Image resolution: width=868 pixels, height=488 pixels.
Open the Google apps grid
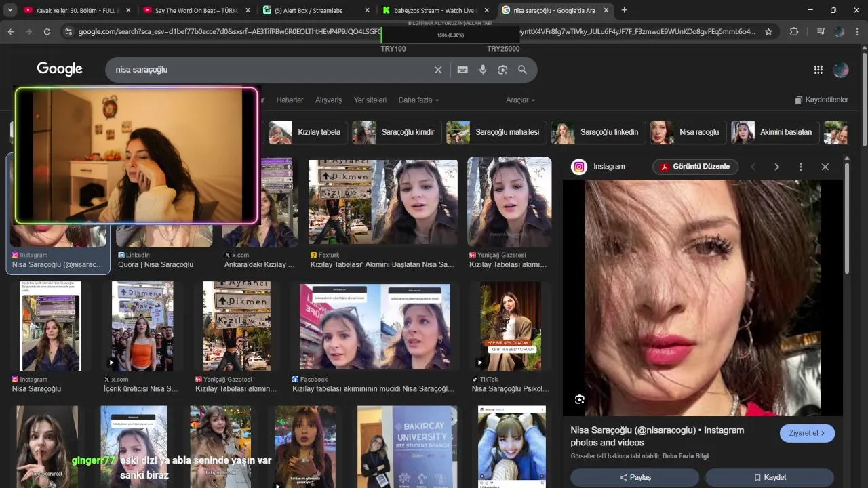tap(818, 70)
